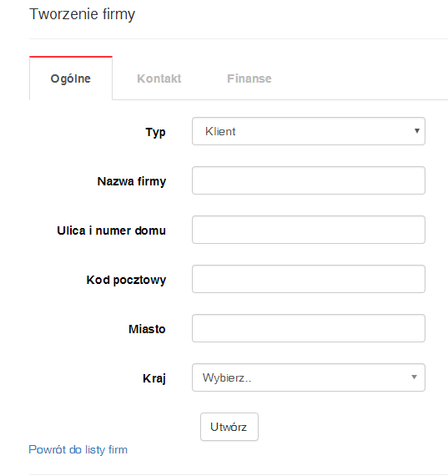
Task: Click the Utwórz button
Action: pyautogui.click(x=229, y=427)
